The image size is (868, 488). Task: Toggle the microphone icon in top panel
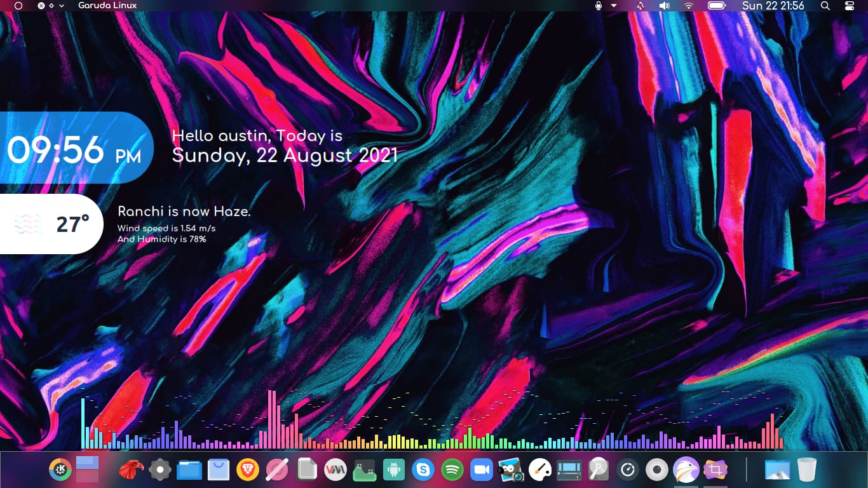point(598,6)
